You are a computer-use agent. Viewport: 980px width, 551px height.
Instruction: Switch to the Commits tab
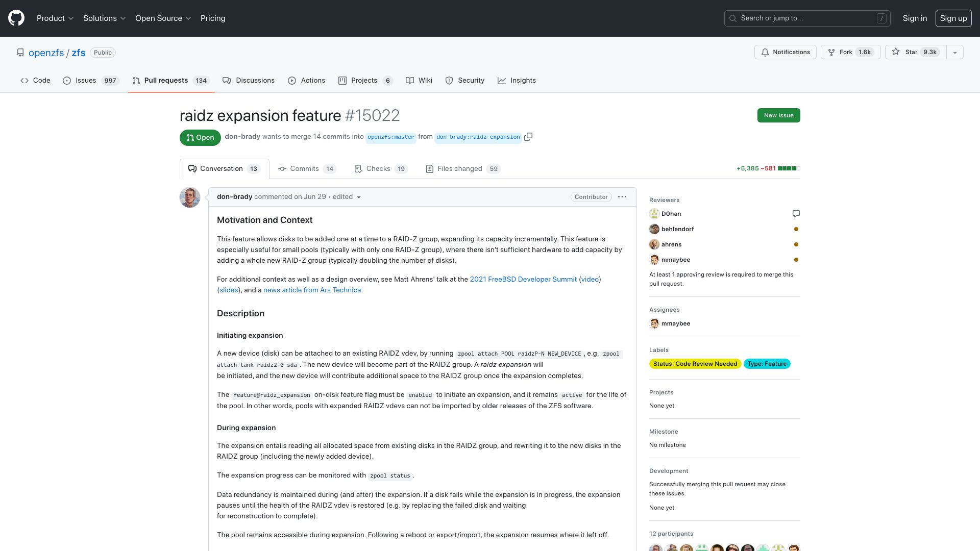pyautogui.click(x=307, y=169)
